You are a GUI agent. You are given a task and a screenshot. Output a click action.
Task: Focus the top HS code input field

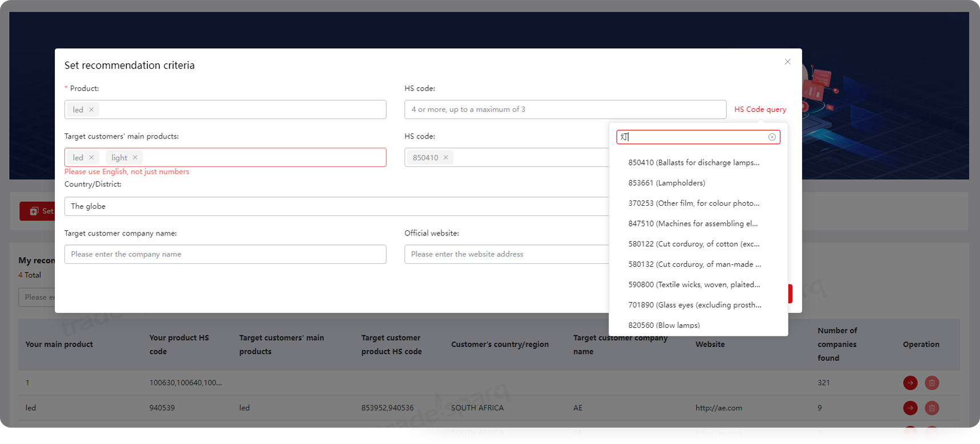pyautogui.click(x=565, y=109)
